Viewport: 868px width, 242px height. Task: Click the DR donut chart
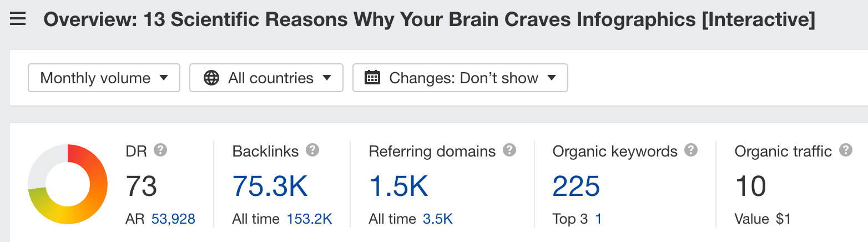(x=68, y=184)
